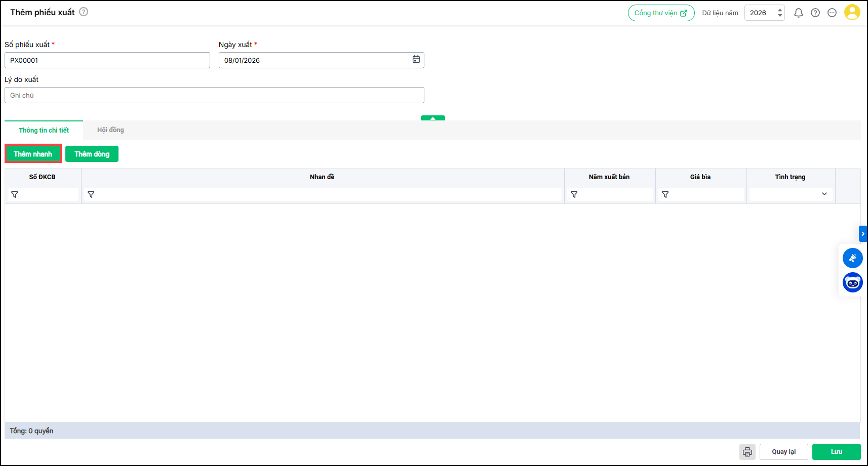Expand the Tình trạng filter dropdown
868x466 pixels.
[824, 194]
